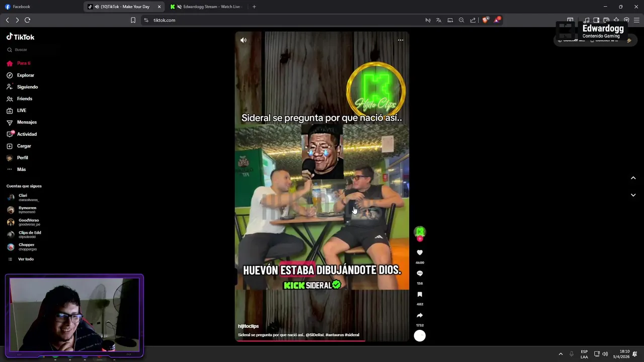Click the #sideral hashtag
644x362 pixels.
pos(353,335)
